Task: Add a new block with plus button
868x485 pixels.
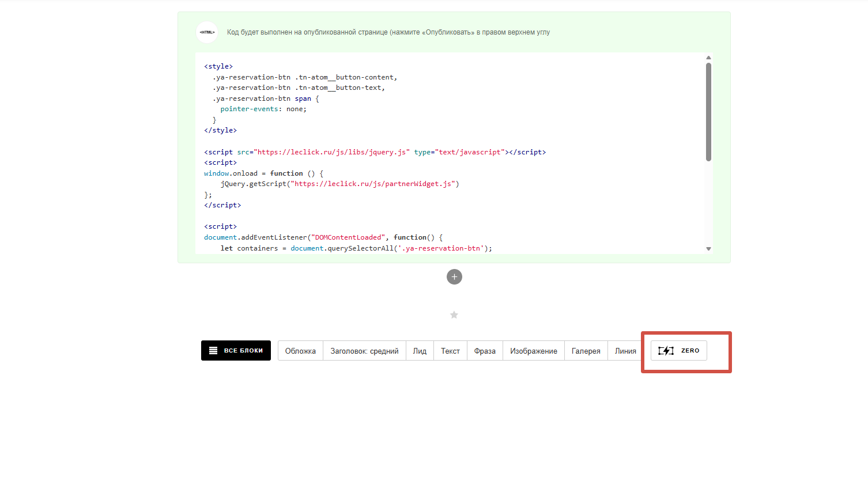Action: pos(454,277)
